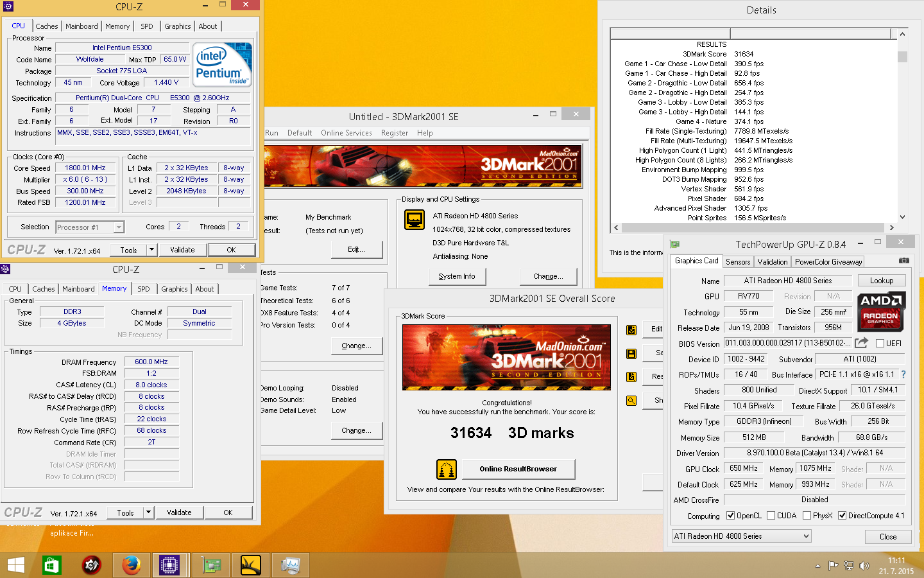Click the GPU-Z screenshot camera icon
Viewport: 924px width, 578px height.
pos(903,261)
